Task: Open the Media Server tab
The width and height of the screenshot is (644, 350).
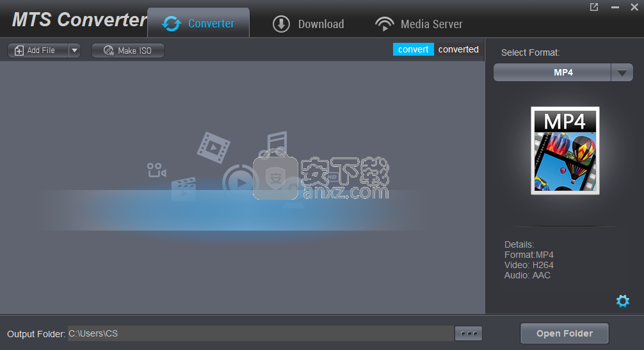Action: click(x=419, y=24)
